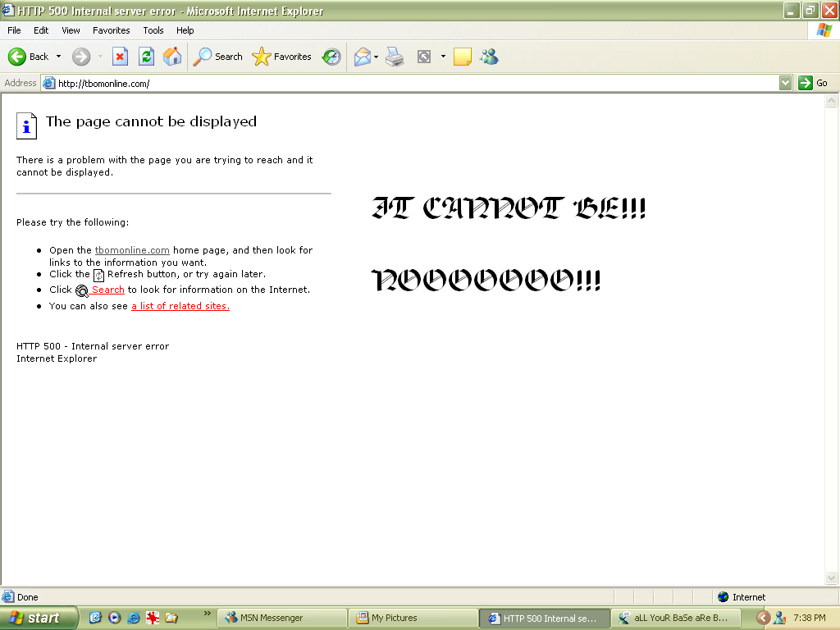Click the page icon in address bar

pos(49,83)
